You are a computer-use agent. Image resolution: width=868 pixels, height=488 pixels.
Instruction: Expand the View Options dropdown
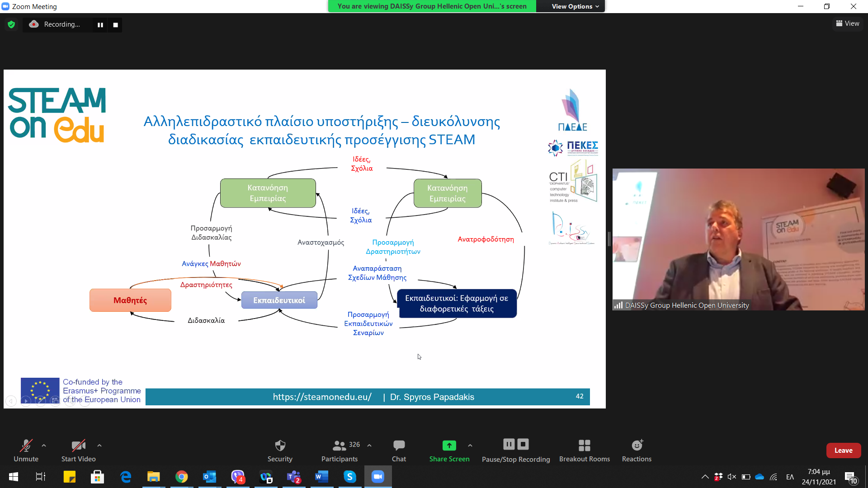coord(575,6)
